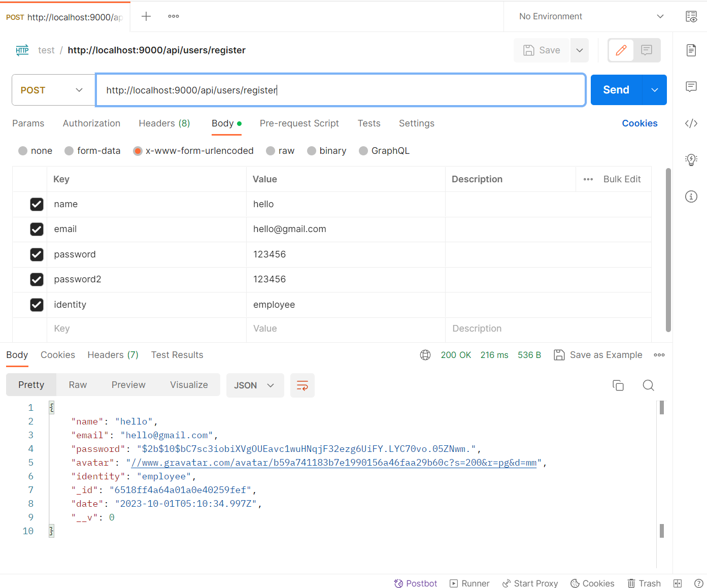Open the documentation icon in right sidebar
Image resolution: width=707 pixels, height=588 pixels.
pos(691,50)
